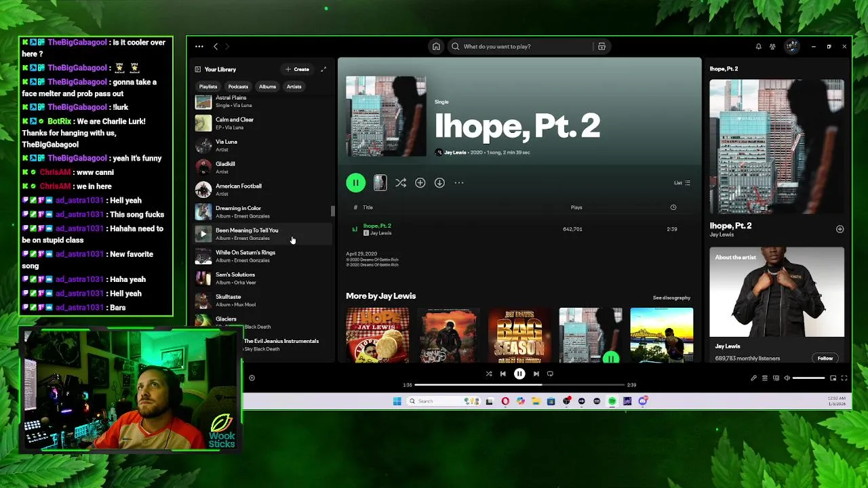This screenshot has height=488, width=868.
Task: Add song to playlist in Now Playing panel
Action: tap(840, 229)
